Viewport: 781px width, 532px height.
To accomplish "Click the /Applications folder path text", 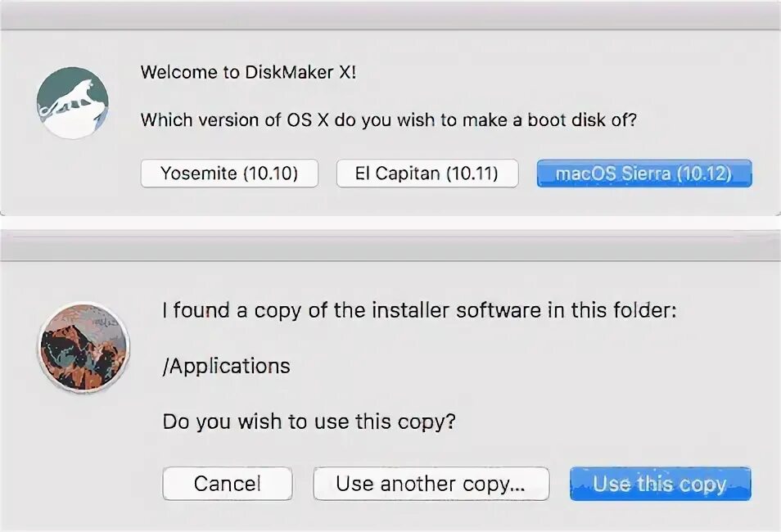I will 226,366.
